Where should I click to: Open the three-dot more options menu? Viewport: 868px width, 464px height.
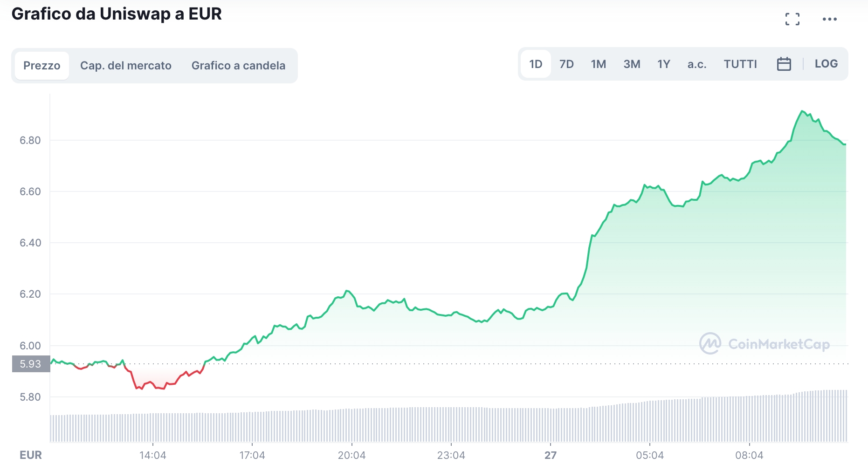(x=829, y=19)
